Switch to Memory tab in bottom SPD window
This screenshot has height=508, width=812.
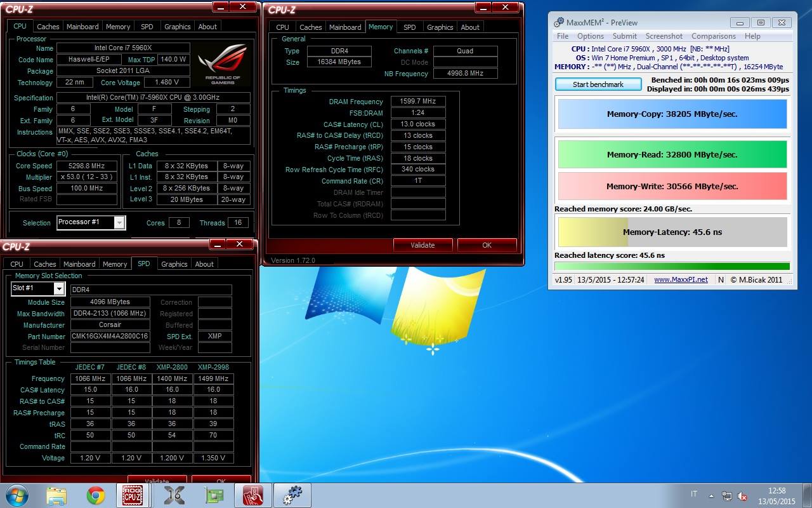(115, 264)
